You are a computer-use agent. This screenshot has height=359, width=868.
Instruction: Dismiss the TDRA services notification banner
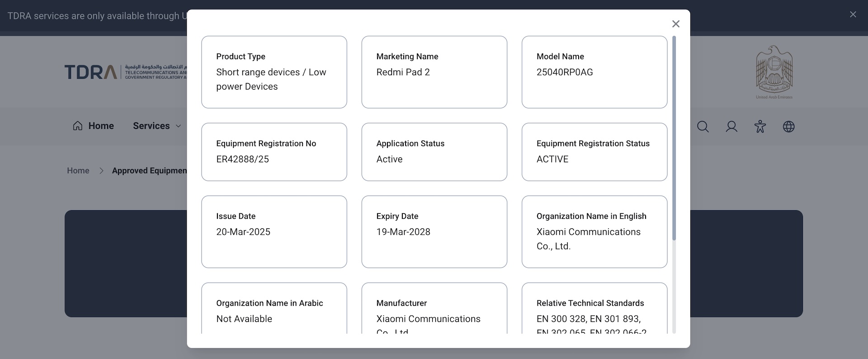(x=853, y=14)
